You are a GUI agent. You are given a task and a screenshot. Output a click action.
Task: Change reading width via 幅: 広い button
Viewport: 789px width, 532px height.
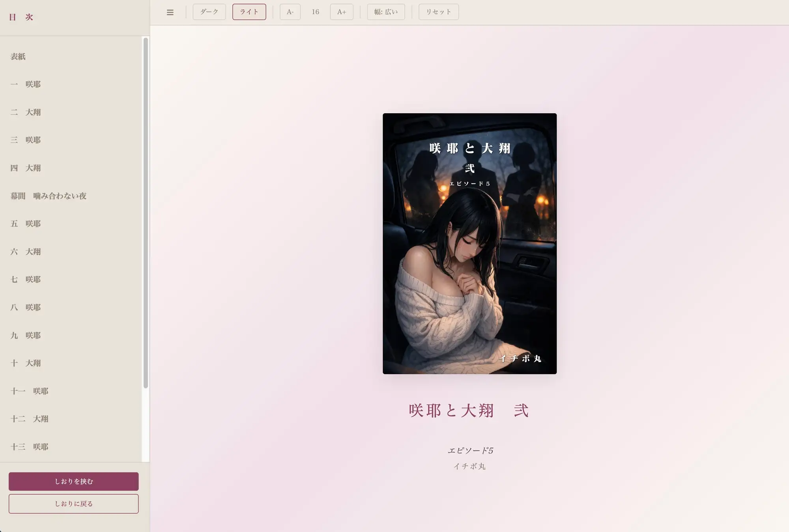(386, 12)
